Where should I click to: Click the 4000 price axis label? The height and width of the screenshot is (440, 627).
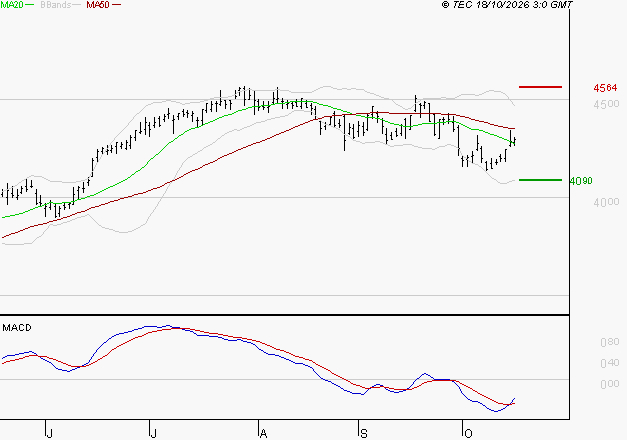pos(606,202)
